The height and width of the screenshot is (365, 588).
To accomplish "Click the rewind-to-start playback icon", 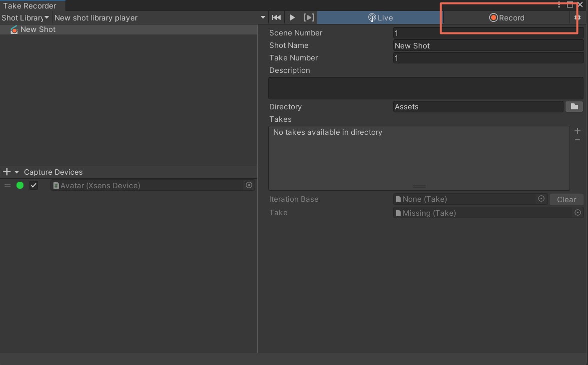I will (276, 17).
